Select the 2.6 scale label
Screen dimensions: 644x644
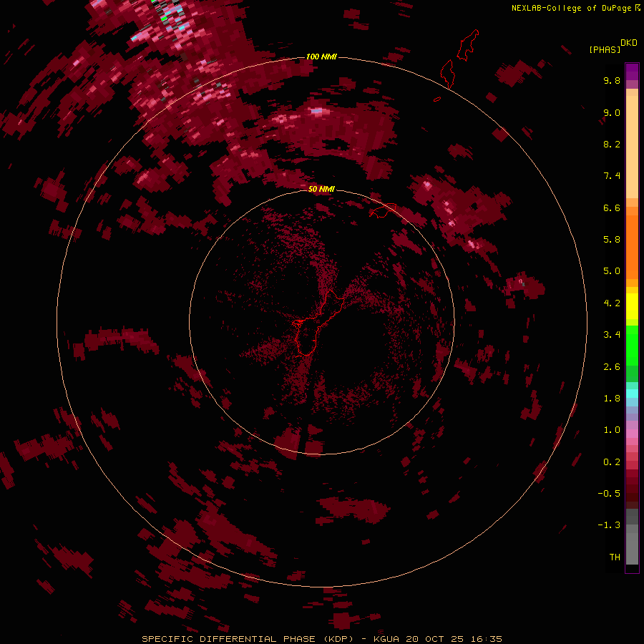[x=612, y=367]
